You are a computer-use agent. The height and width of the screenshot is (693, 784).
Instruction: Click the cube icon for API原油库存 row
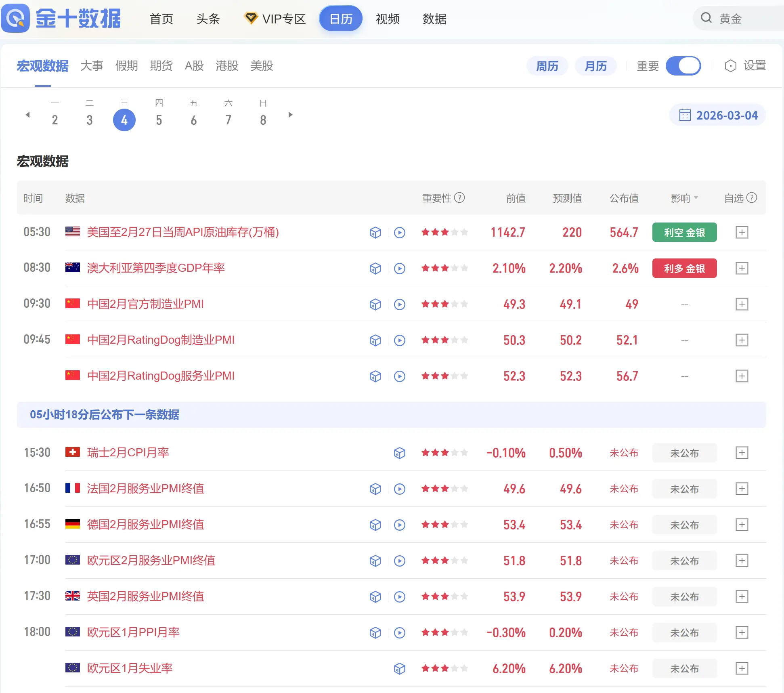pos(375,233)
